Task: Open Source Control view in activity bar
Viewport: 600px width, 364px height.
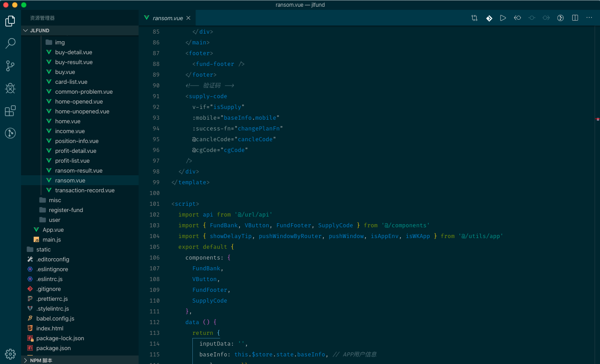Action: tap(10, 66)
